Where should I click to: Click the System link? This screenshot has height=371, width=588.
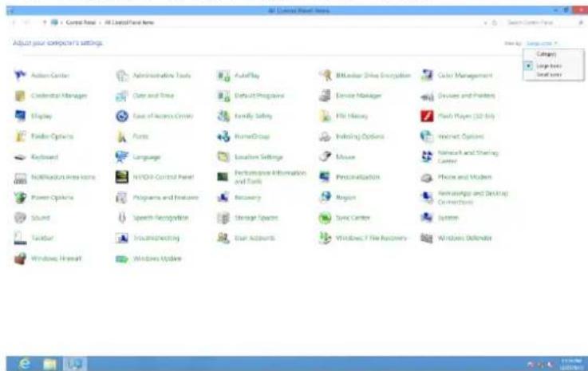(x=448, y=218)
